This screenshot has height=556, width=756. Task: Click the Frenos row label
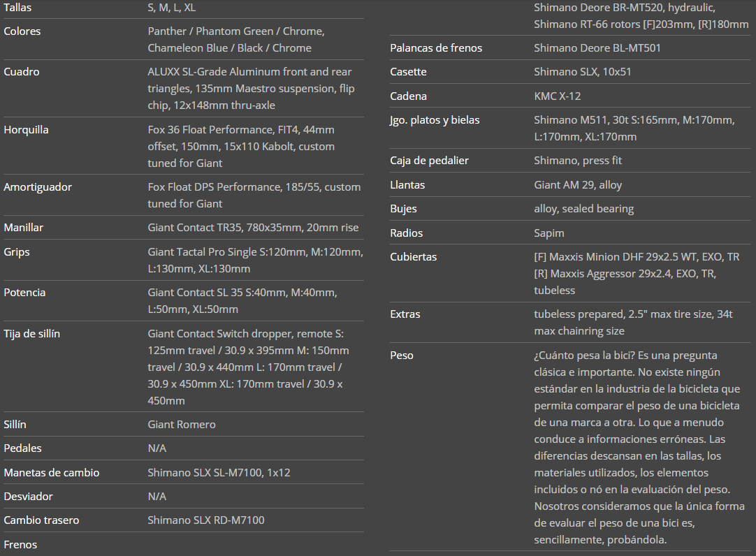[x=20, y=545]
